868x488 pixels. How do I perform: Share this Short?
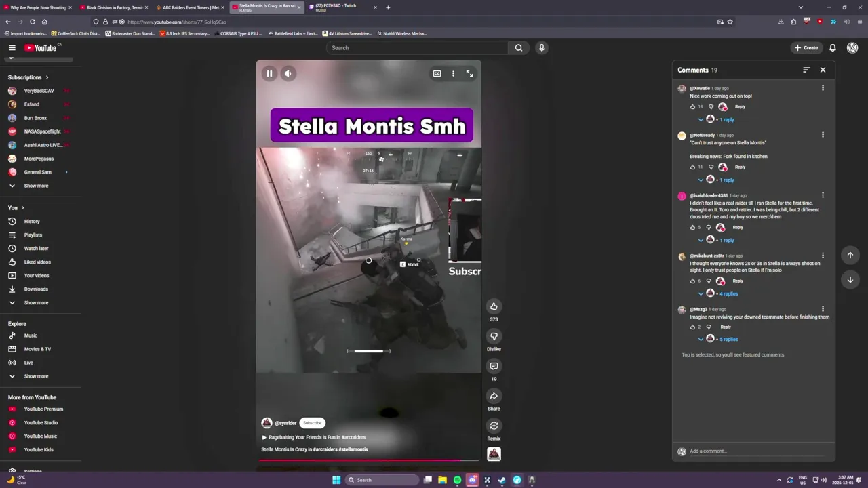tap(494, 396)
